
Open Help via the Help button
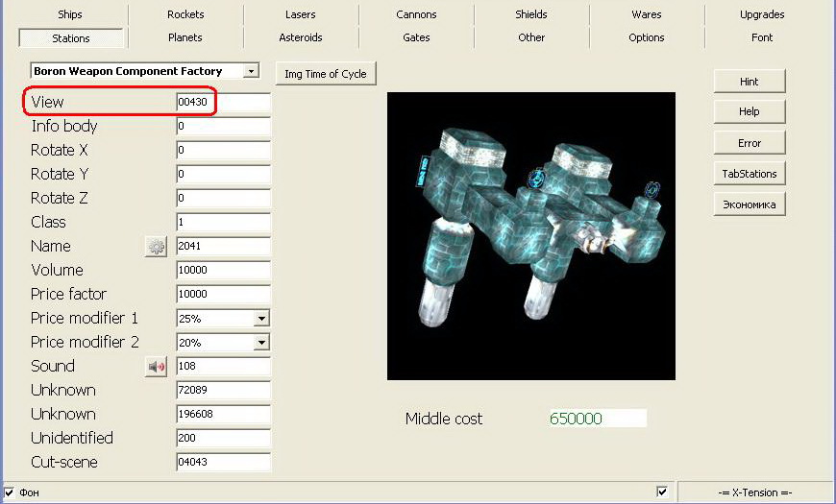point(750,112)
